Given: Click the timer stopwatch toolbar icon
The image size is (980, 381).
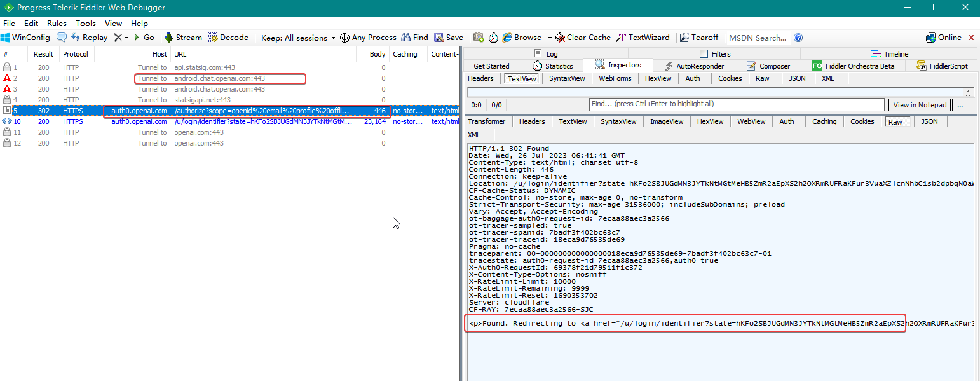Looking at the screenshot, I should tap(493, 38).
